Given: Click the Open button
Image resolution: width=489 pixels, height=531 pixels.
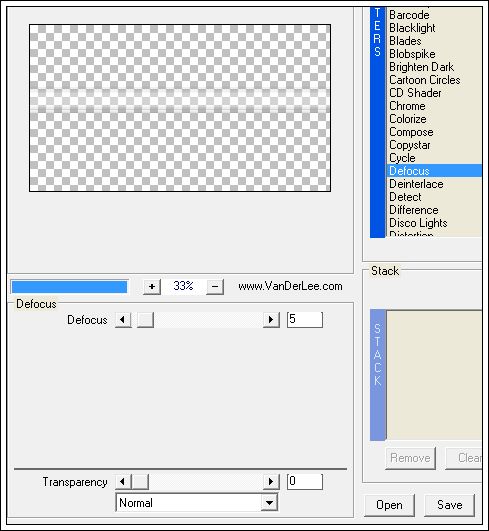Looking at the screenshot, I should 389,505.
